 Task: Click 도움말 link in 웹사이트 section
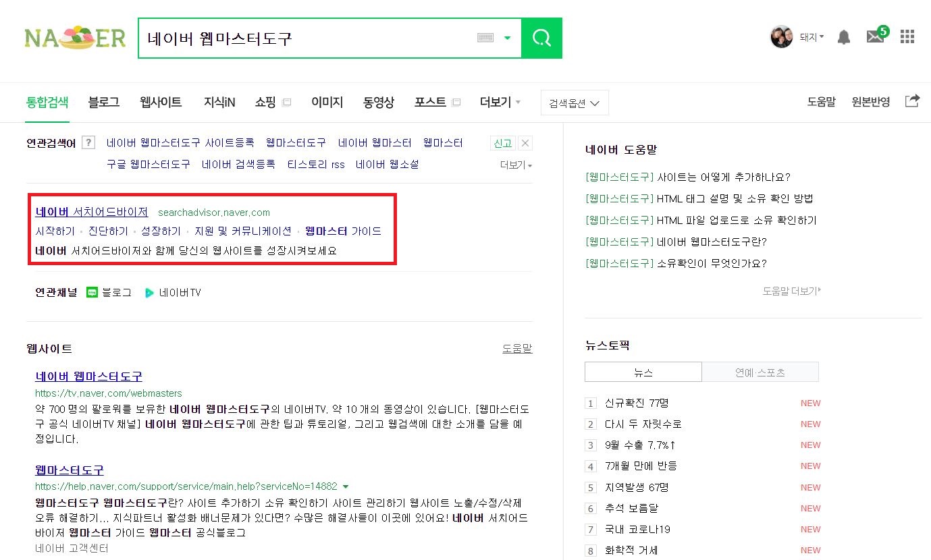coord(517,348)
